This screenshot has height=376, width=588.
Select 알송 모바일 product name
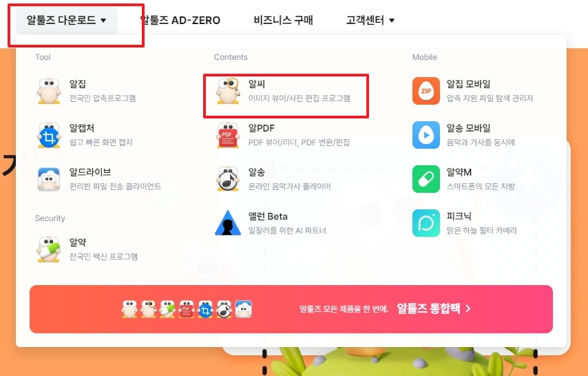click(x=468, y=128)
